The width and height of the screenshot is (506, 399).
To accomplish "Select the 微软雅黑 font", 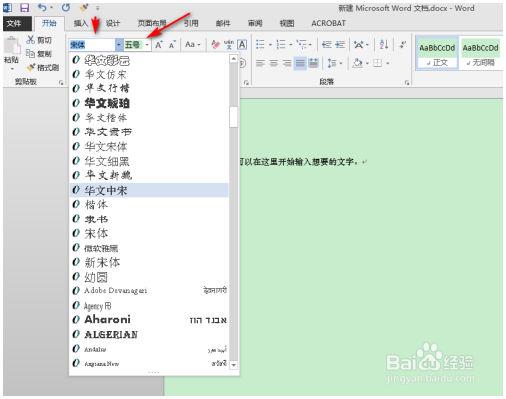I will 149,248.
